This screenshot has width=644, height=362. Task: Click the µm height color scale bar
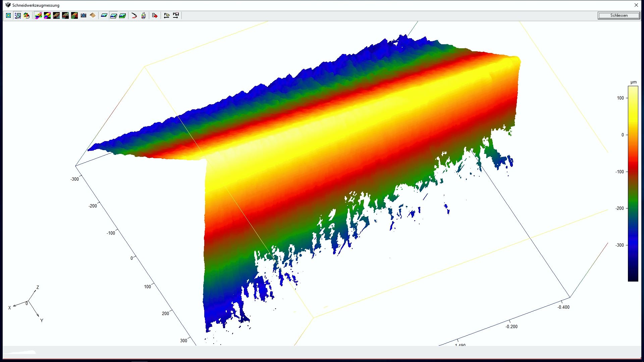[x=633, y=183]
